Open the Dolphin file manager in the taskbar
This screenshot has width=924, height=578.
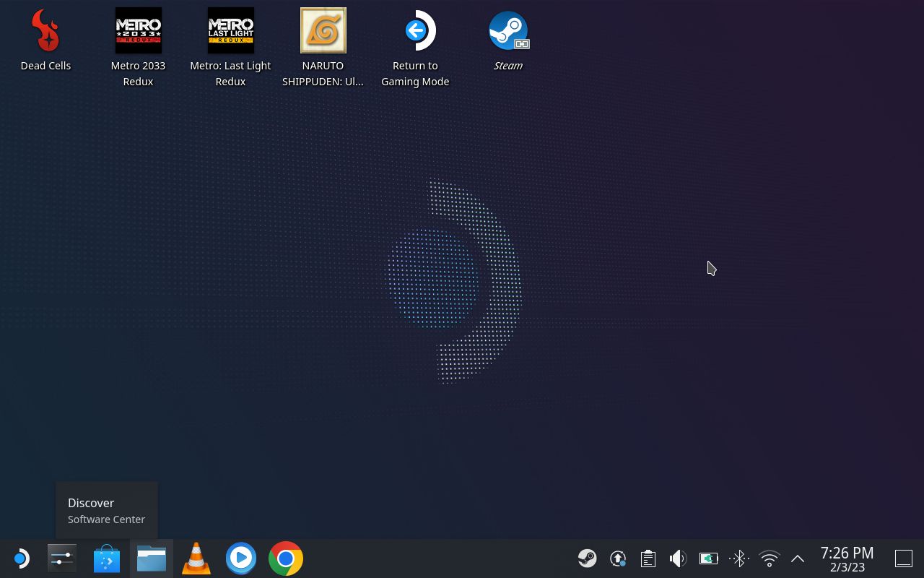click(152, 558)
